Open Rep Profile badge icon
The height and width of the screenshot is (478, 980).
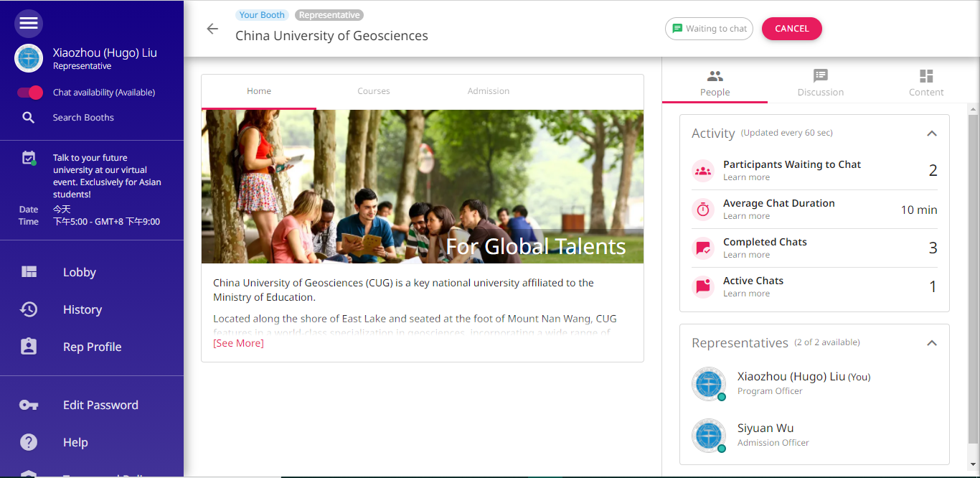[x=29, y=347]
